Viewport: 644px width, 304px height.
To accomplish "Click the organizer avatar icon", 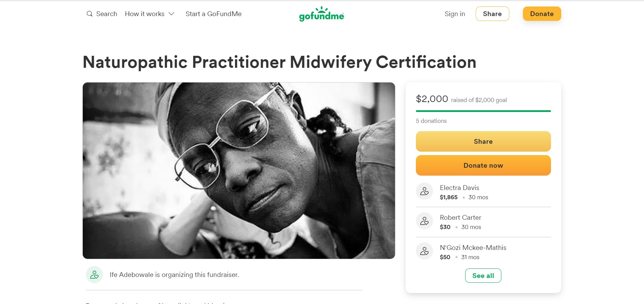I will click(94, 275).
